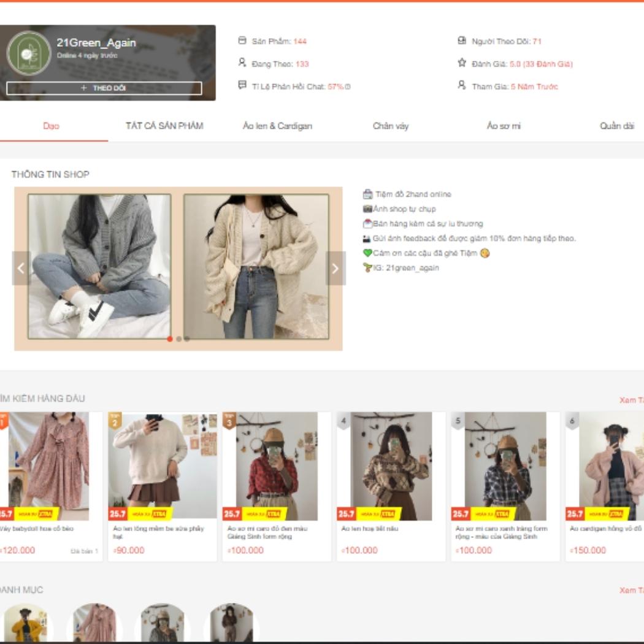Click the green heart icon in shop info
This screenshot has height=644, width=644.
[367, 253]
